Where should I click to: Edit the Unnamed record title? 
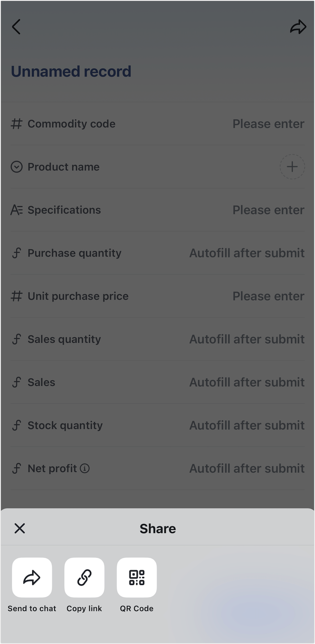[x=71, y=71]
